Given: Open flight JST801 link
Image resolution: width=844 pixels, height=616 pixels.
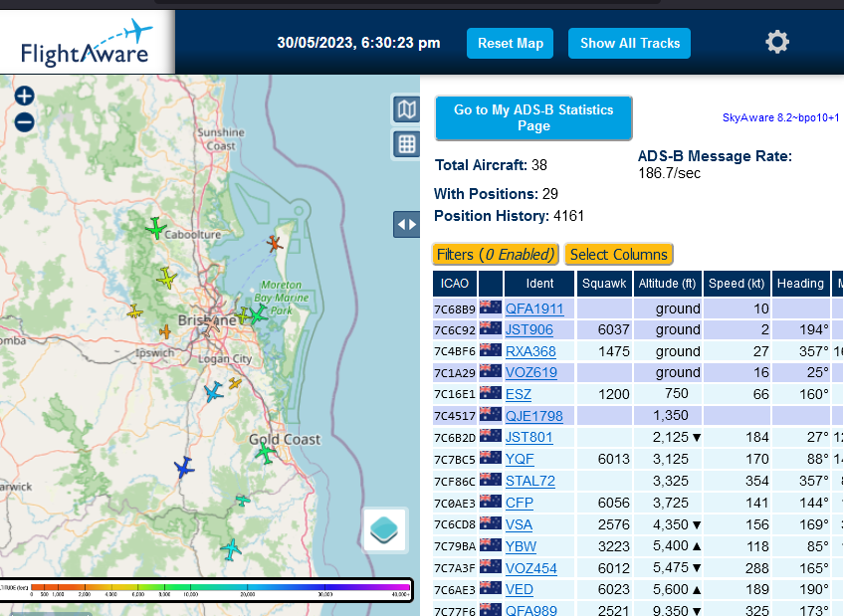Looking at the screenshot, I should [529, 438].
